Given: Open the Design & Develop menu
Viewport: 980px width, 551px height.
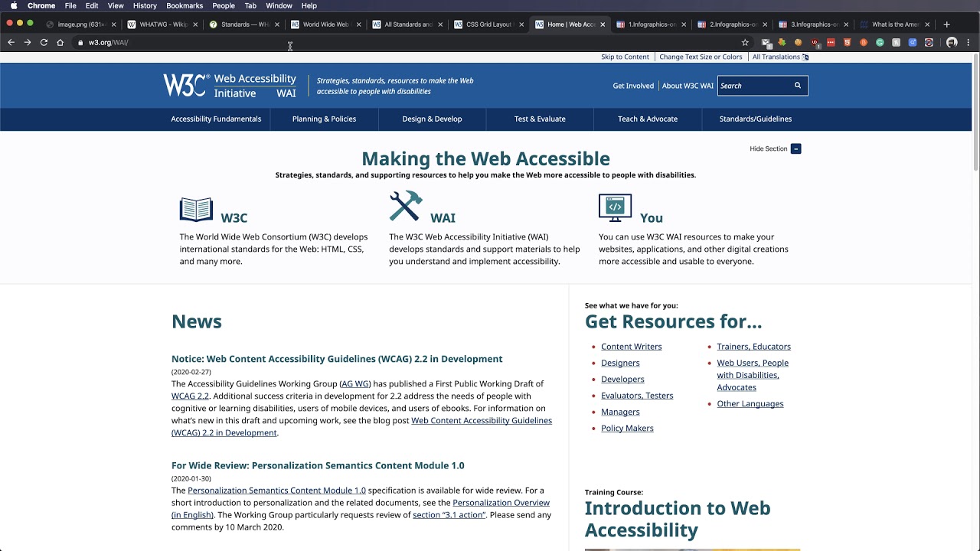Looking at the screenshot, I should point(432,119).
